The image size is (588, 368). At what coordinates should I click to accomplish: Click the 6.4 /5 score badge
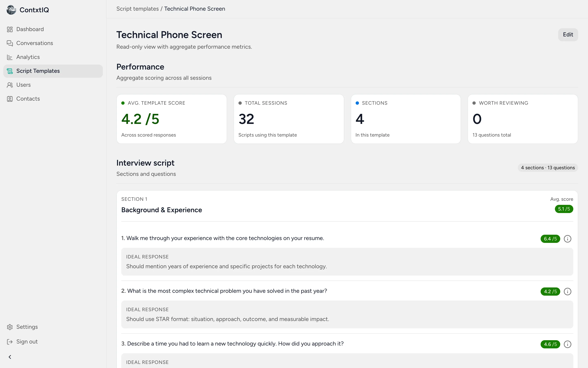[550, 239]
